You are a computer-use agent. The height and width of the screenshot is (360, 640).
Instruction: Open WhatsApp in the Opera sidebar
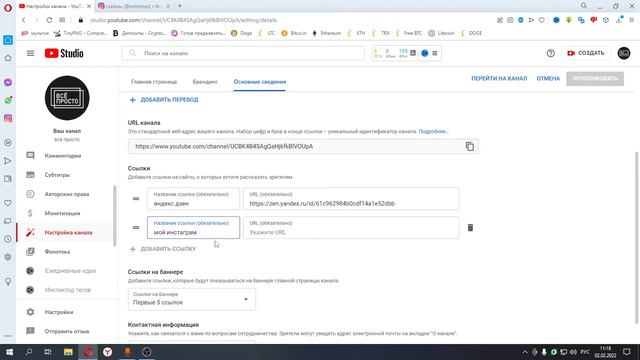pos(8,100)
